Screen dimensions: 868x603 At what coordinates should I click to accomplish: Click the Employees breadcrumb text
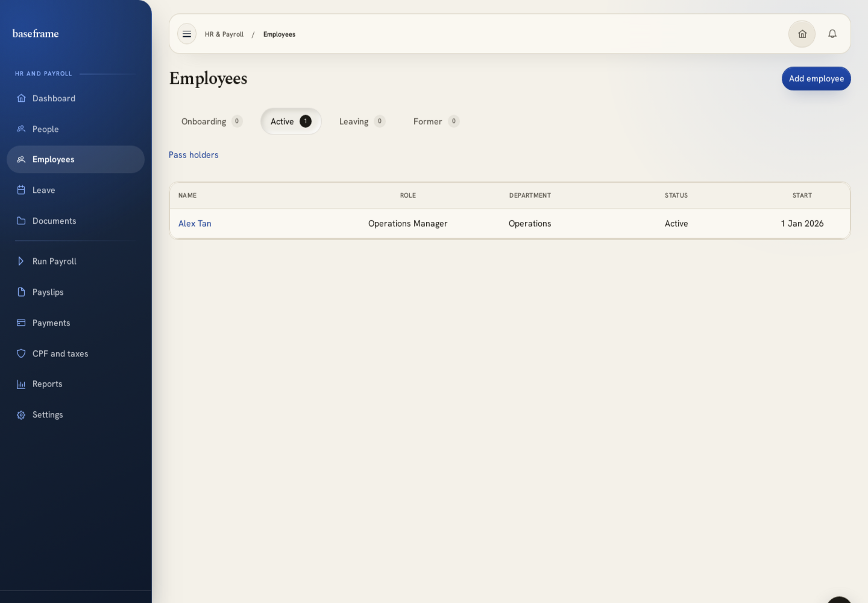tap(279, 34)
